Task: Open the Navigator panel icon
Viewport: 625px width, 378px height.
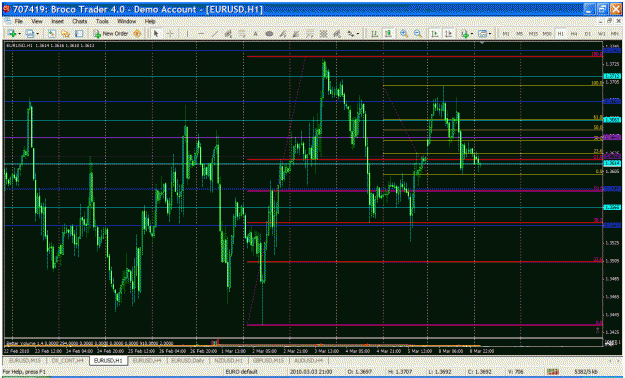Action: click(65, 34)
